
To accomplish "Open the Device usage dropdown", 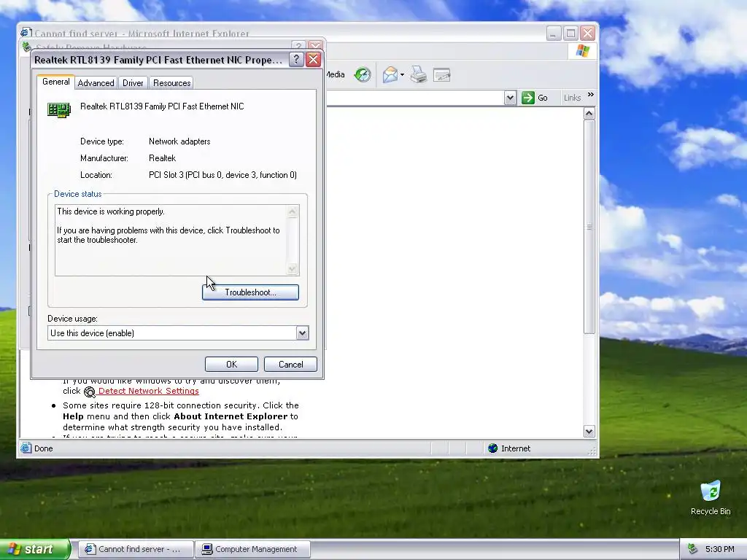I will (302, 332).
